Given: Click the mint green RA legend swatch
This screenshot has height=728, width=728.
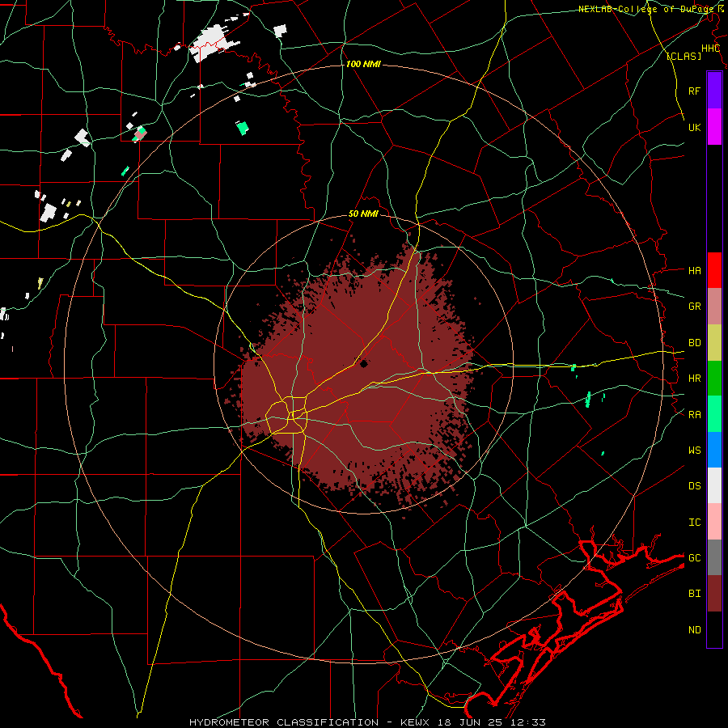Looking at the screenshot, I should tap(714, 414).
